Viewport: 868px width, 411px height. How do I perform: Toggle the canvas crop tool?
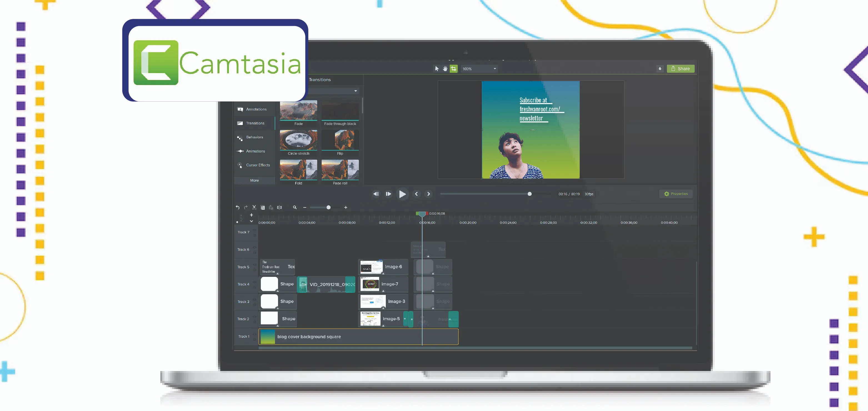[x=454, y=69]
